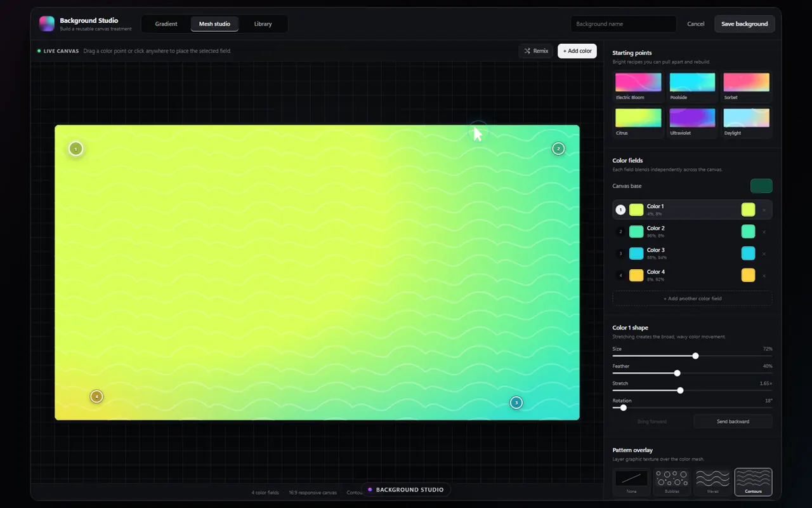
Task: Open the Color 3 picker swatch on the right
Action: (x=748, y=253)
